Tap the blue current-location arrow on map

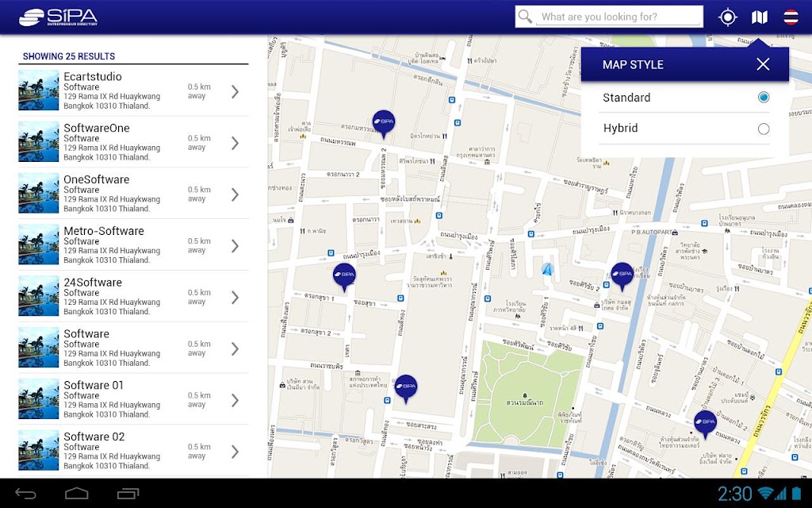click(x=547, y=269)
